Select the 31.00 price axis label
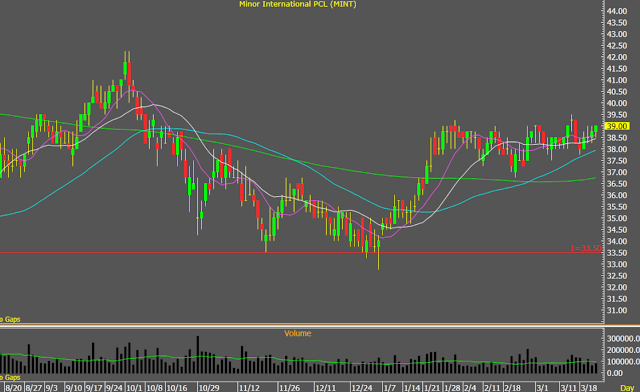Screen dimensions: 640x392 coord(617,310)
